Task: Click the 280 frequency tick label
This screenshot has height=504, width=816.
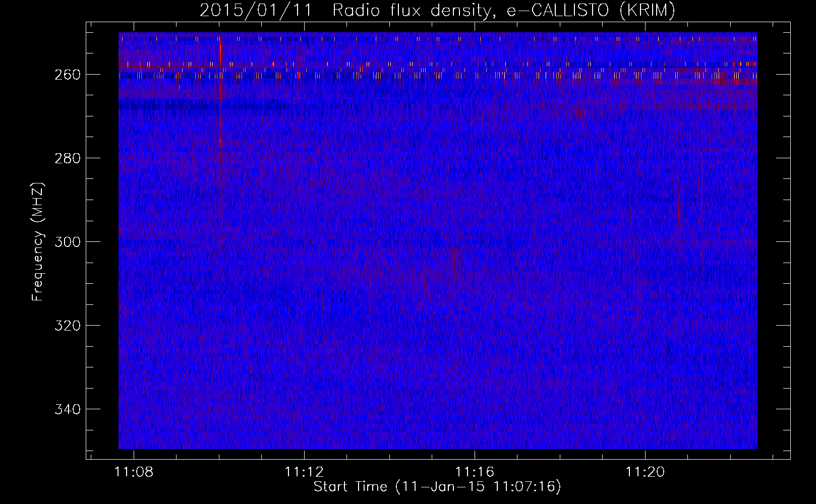Action: point(67,158)
